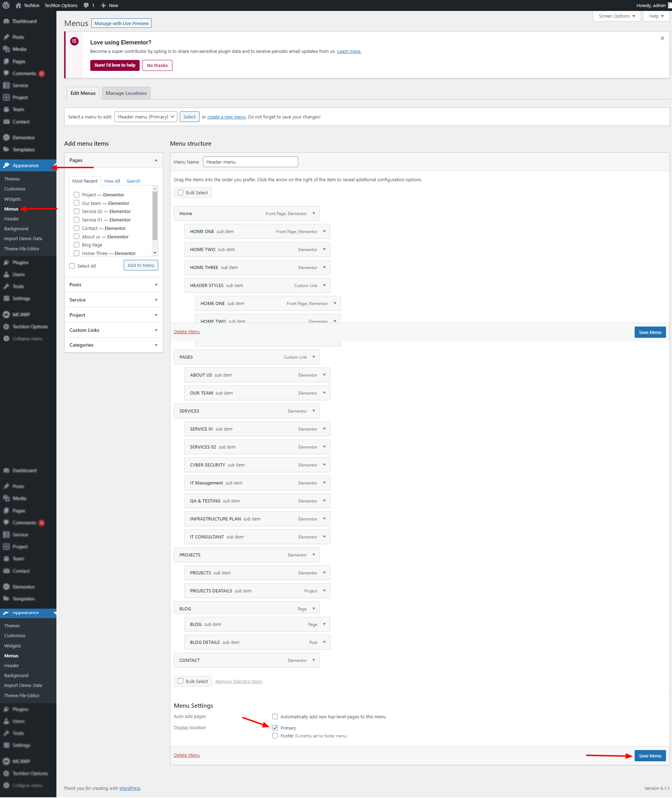Click the create a new menu link
The width and height of the screenshot is (672, 798).
click(226, 117)
